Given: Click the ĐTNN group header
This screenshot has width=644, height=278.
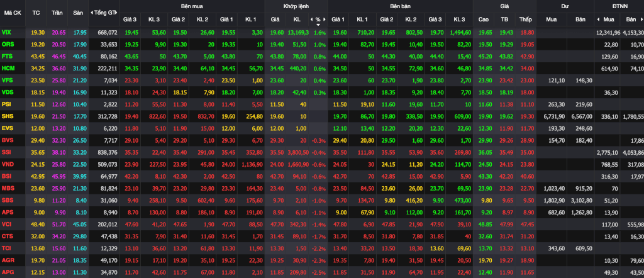Looking at the screenshot, I should [x=619, y=6].
